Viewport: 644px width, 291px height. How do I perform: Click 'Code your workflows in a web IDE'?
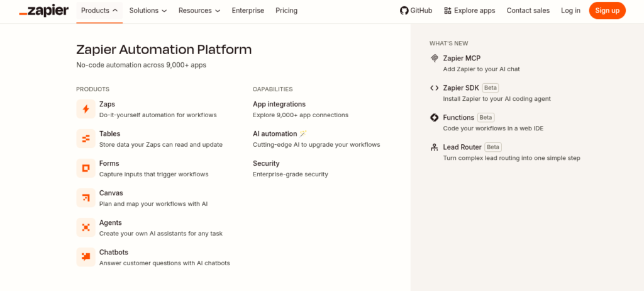coord(493,129)
